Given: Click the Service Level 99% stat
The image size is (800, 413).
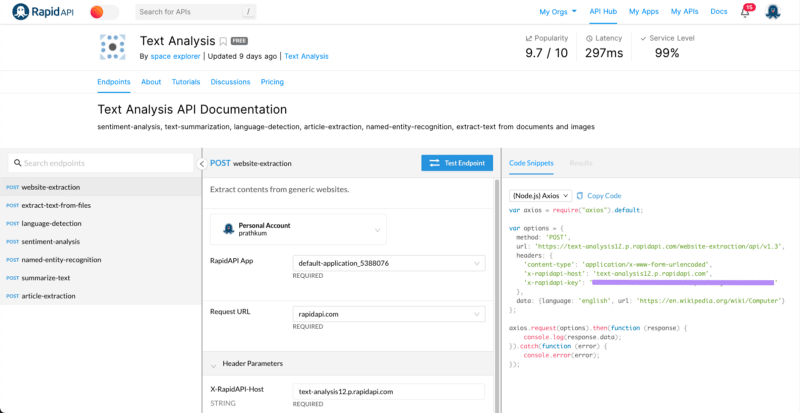Looking at the screenshot, I should click(x=667, y=46).
